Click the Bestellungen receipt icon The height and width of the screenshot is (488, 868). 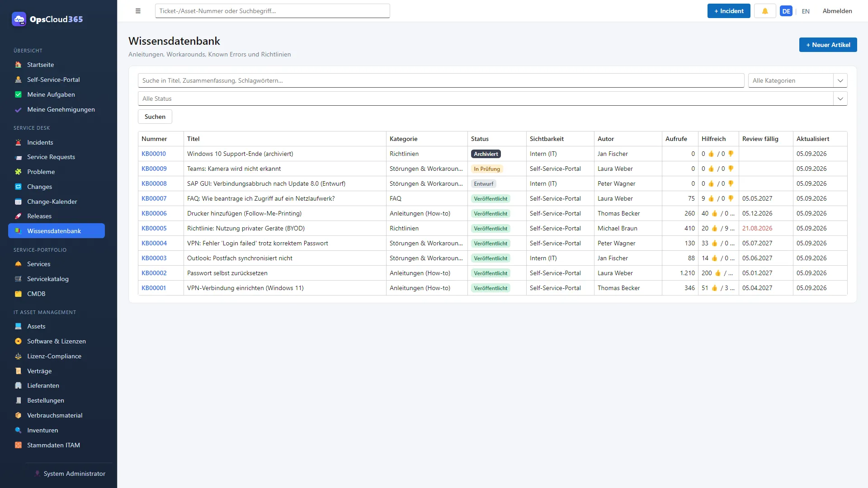[18, 400]
